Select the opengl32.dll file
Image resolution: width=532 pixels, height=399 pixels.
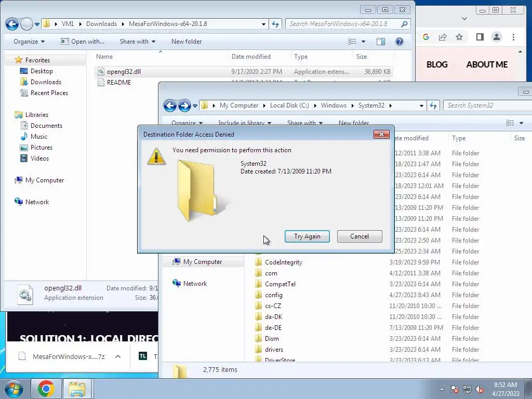[244, 72]
